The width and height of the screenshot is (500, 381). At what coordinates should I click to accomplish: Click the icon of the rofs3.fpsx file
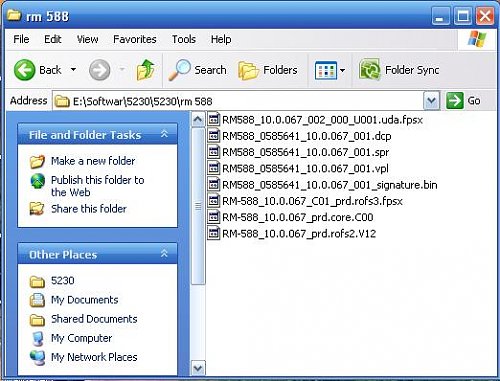(214, 200)
